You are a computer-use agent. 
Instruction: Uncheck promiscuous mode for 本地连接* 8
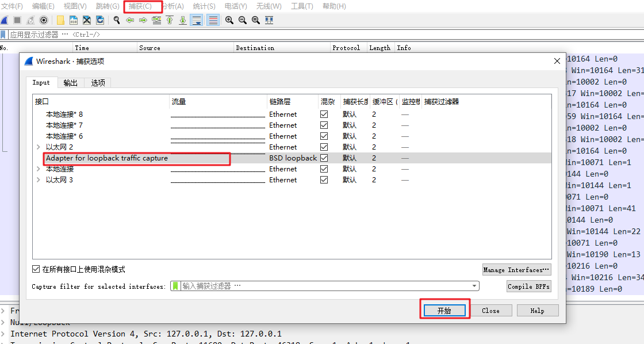[x=324, y=114]
